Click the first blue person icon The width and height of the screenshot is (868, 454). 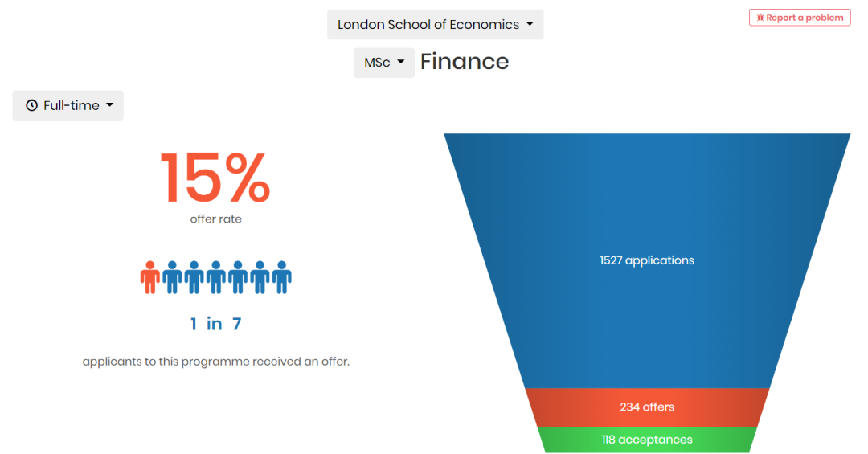coord(172,277)
